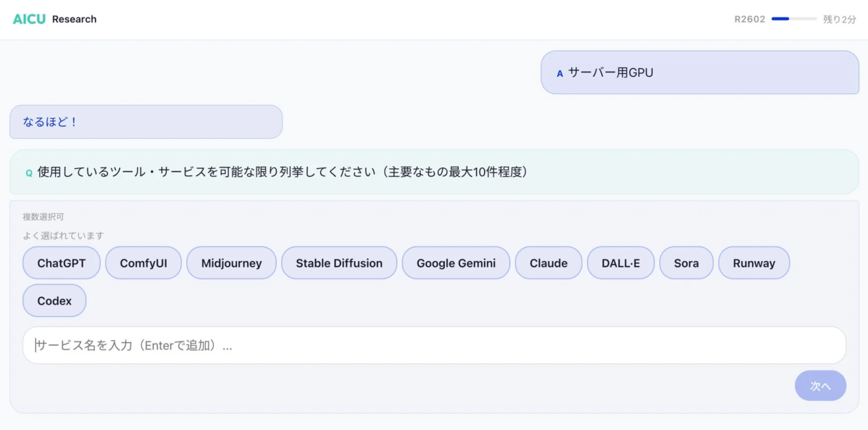Click the Research label next to the logo

[x=75, y=19]
